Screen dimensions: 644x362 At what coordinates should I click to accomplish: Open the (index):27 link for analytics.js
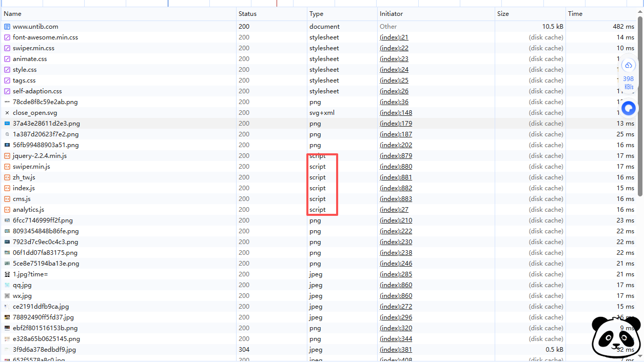coord(394,210)
